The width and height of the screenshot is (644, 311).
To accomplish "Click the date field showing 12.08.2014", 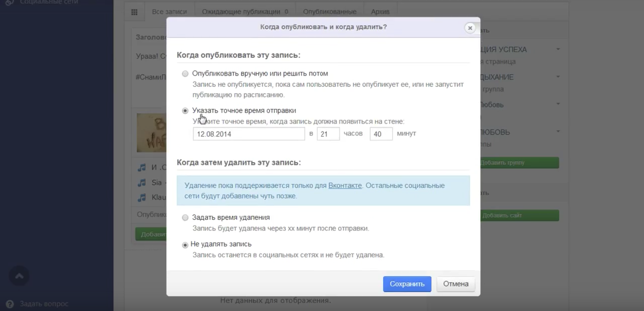I will coord(249,134).
